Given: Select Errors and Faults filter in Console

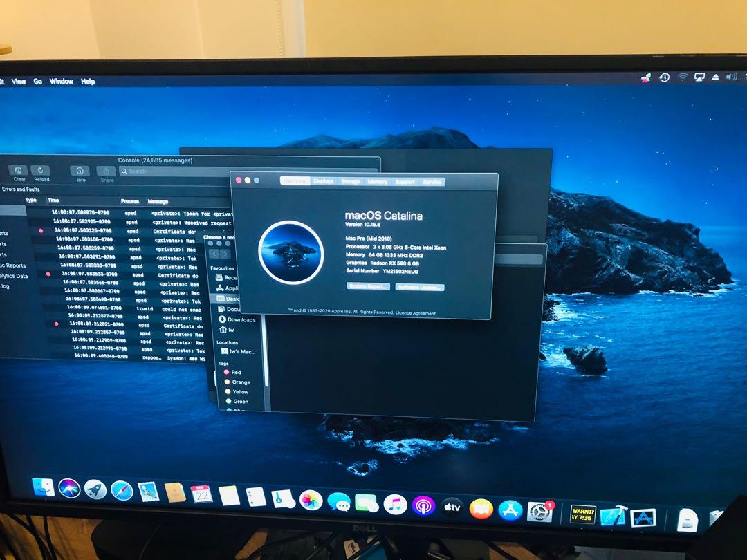Looking at the screenshot, I should click(21, 189).
